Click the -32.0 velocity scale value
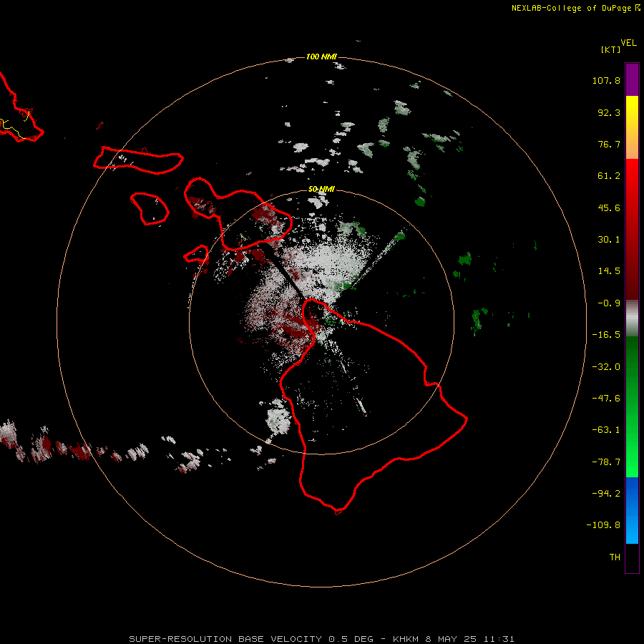 pos(606,367)
